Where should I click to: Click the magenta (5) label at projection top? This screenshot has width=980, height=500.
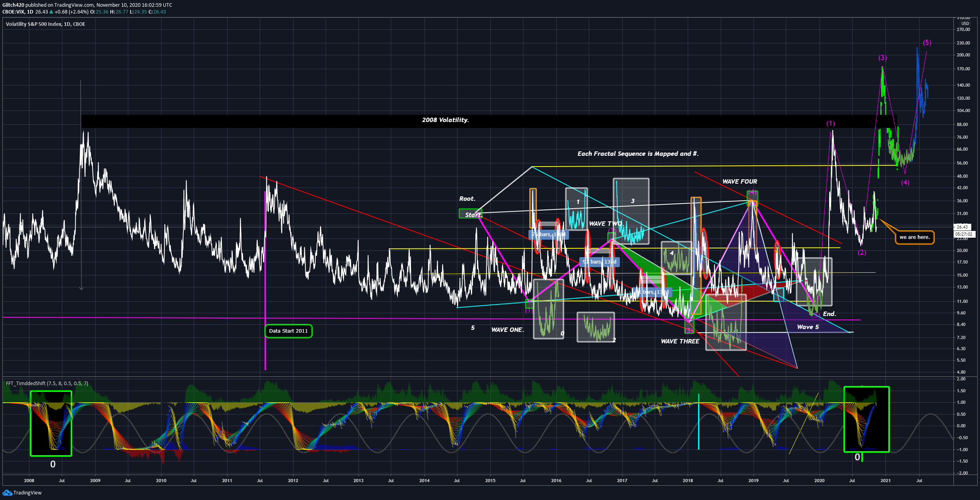pyautogui.click(x=927, y=43)
